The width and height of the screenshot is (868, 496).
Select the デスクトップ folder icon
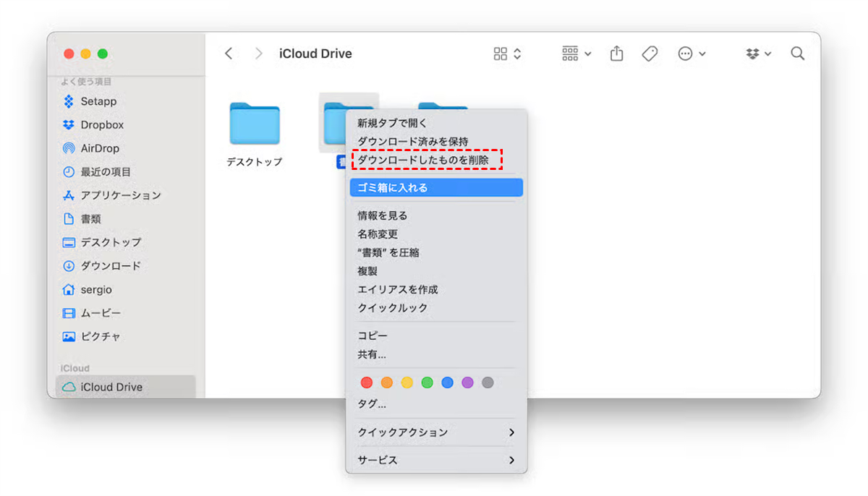click(x=255, y=124)
